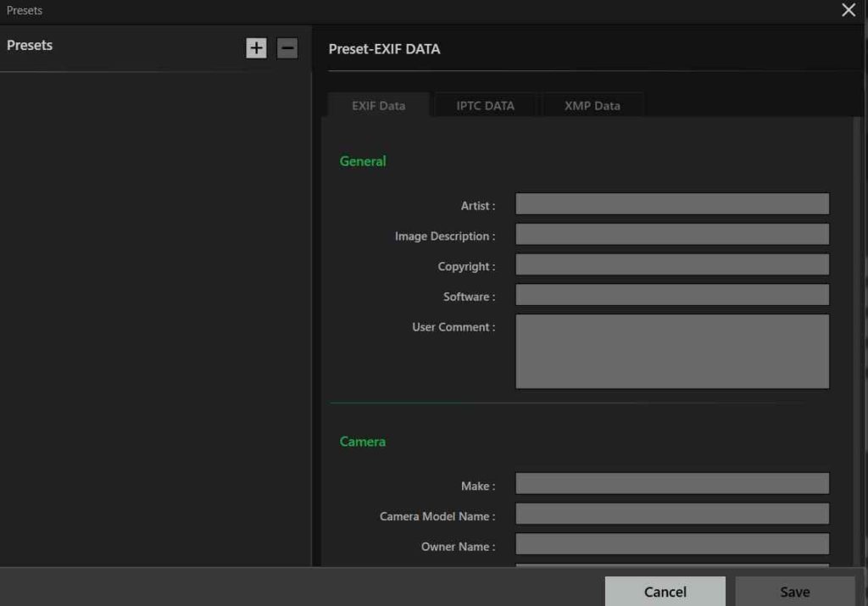Image resolution: width=868 pixels, height=606 pixels.
Task: Click the vertical scrollbar of the form
Action: [x=857, y=341]
